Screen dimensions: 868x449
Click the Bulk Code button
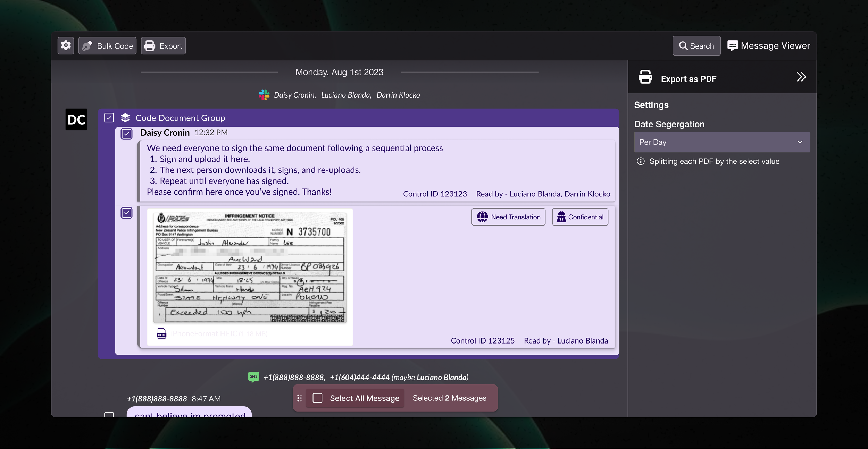(x=107, y=46)
